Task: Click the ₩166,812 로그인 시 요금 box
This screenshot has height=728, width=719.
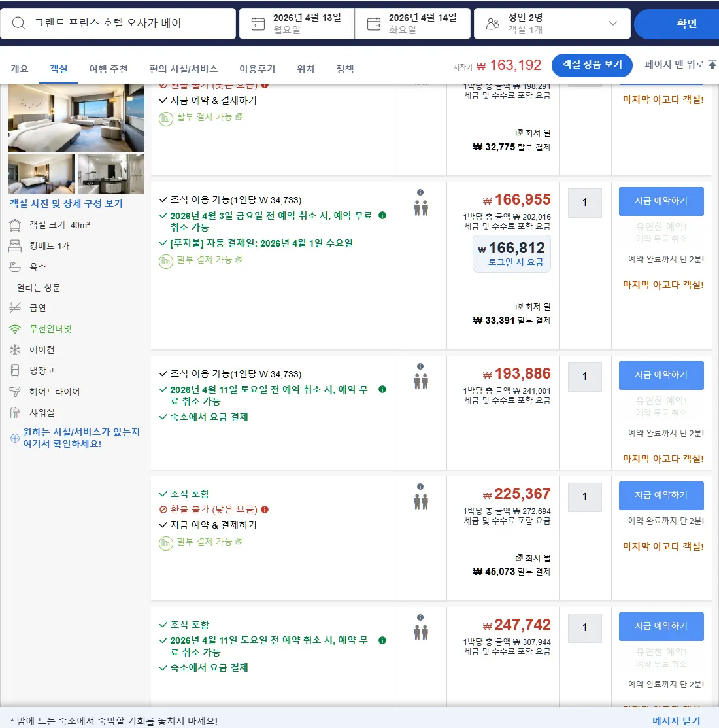Action: (512, 254)
